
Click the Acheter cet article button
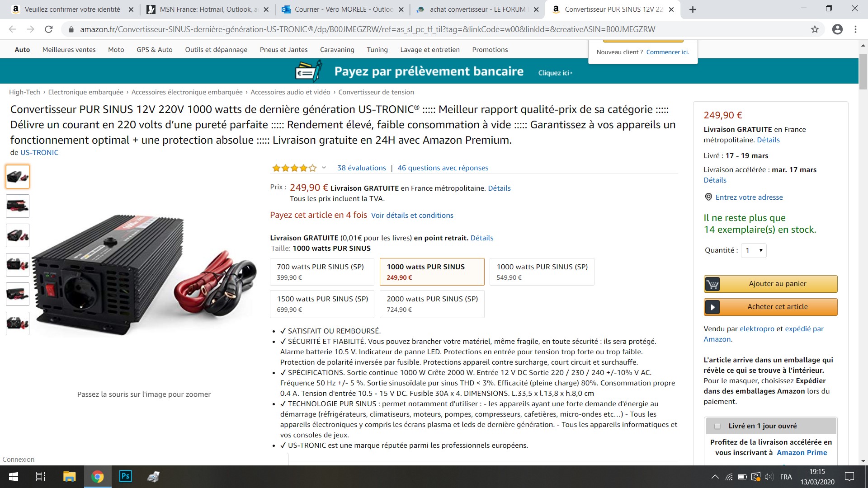[770, 307]
